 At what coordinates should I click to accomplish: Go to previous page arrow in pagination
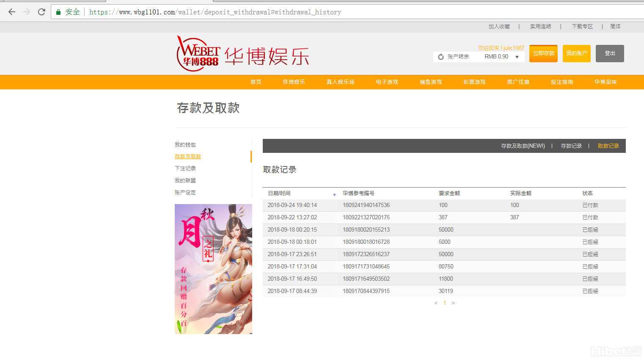coord(436,303)
